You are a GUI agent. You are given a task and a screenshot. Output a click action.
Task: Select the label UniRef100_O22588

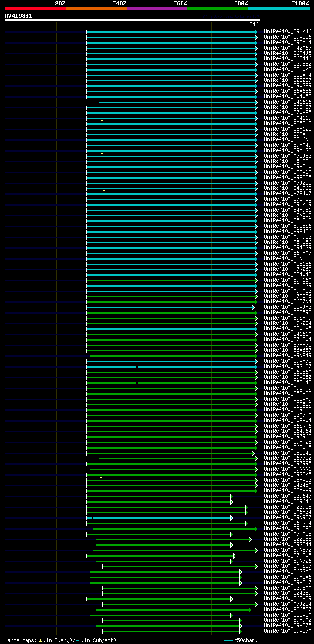(288, 539)
